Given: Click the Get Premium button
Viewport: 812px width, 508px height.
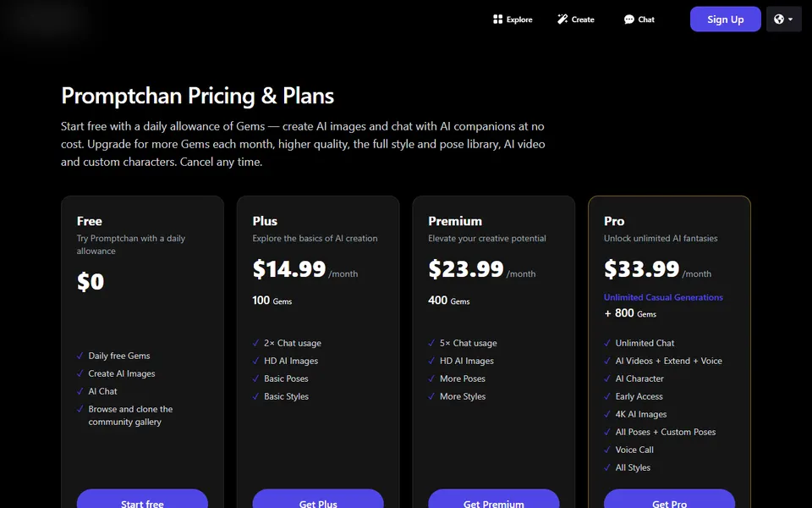Looking at the screenshot, I should coord(493,499).
